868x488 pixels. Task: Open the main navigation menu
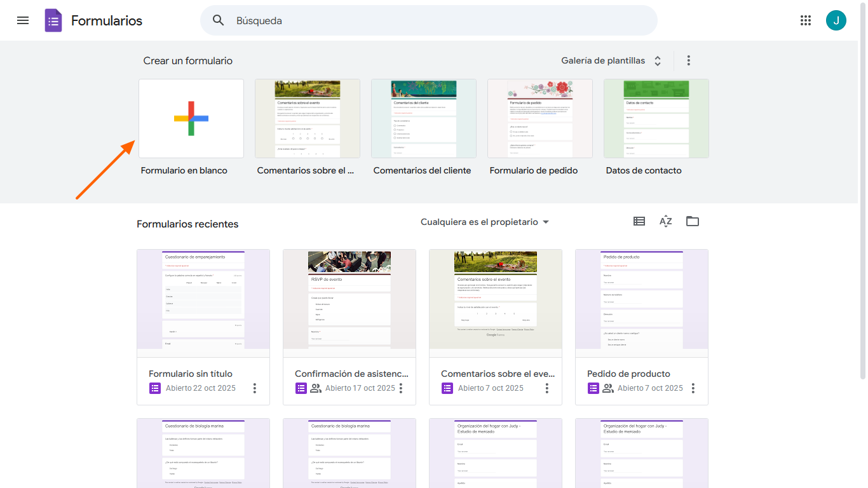23,20
